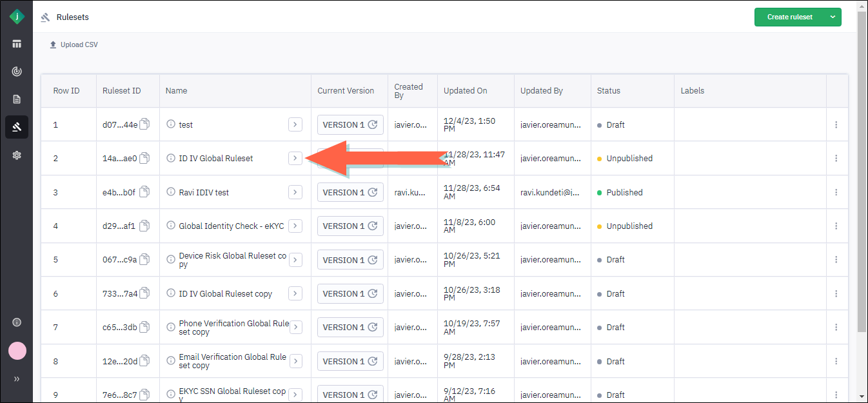This screenshot has width=868, height=403.
Task: Expand the sidebar with double chevron
Action: tap(17, 379)
